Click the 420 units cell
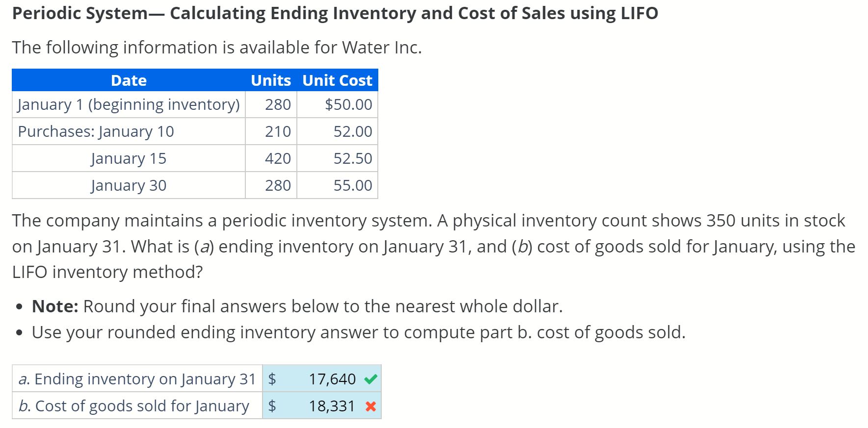This screenshot has height=428, width=868. click(x=278, y=158)
